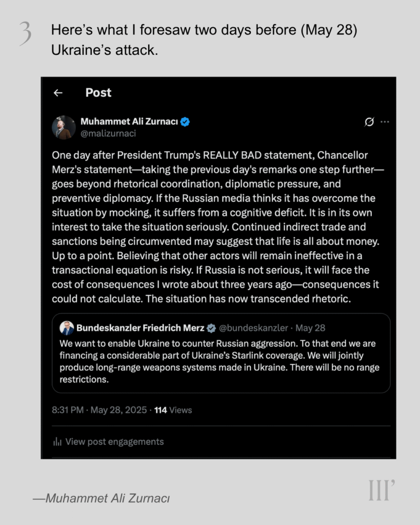Screen dimensions: 420x525
Task: Click the 8:31 PM · May 28, 2025 timestamp
Action: click(100, 410)
